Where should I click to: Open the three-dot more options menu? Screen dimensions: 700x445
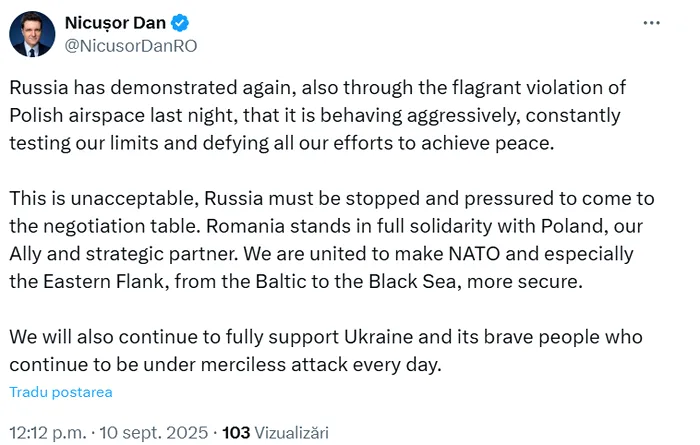point(651,23)
